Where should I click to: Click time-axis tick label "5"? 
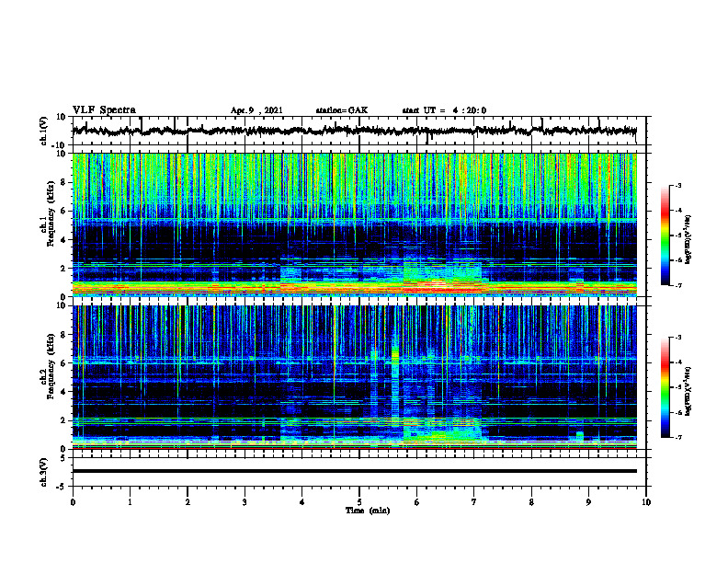[x=359, y=502]
